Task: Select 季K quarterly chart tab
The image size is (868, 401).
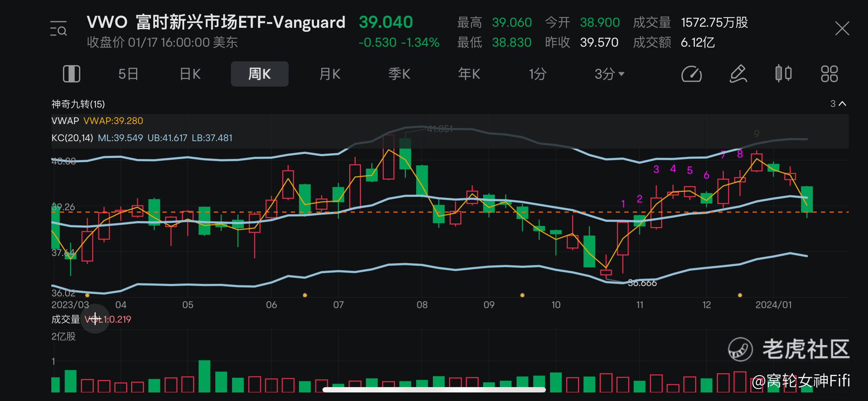Action: point(399,74)
